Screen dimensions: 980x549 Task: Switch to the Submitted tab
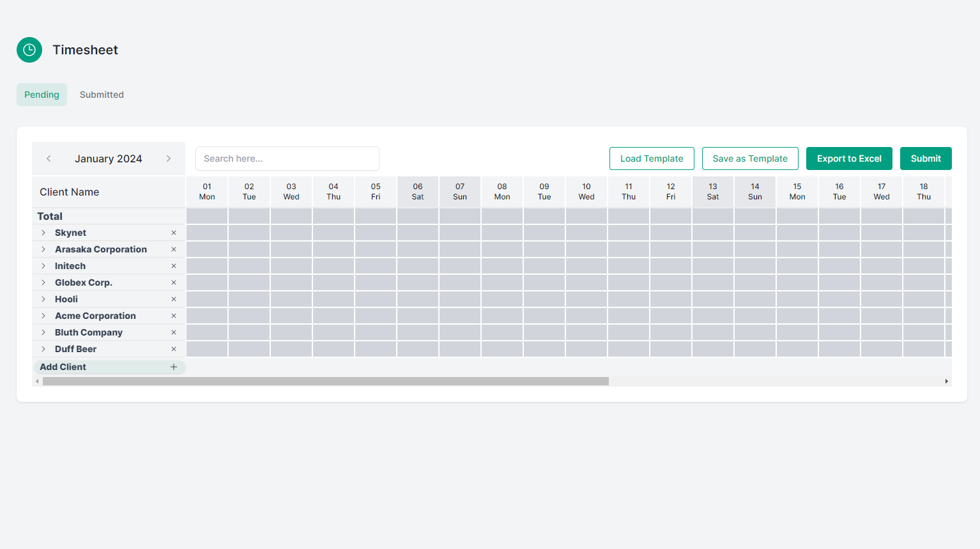tap(102, 95)
